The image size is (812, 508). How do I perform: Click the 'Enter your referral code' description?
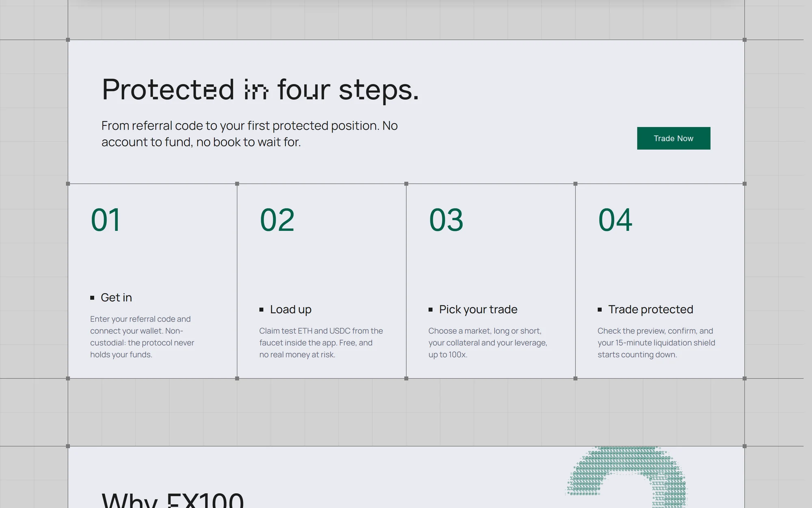[x=142, y=336]
